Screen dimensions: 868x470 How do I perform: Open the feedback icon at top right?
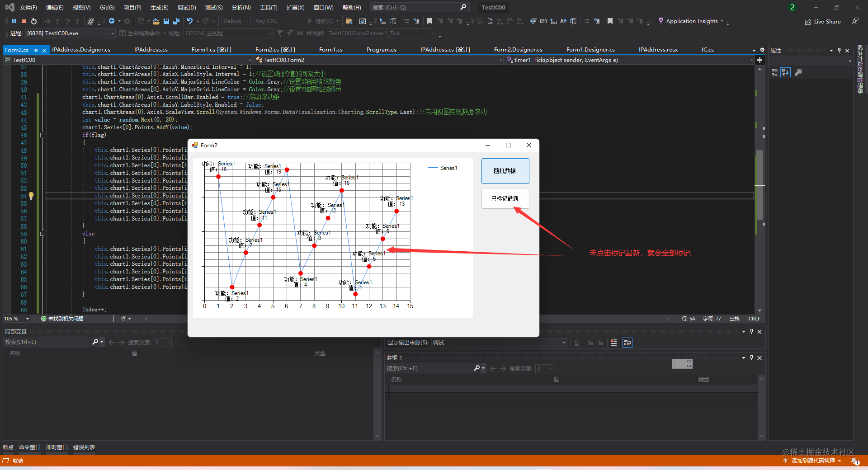click(855, 21)
